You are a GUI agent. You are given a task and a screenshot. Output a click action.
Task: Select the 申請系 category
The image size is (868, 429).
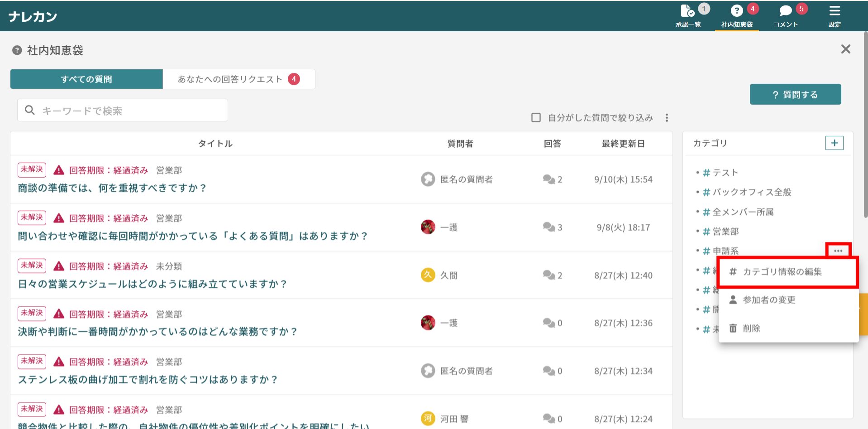coord(720,251)
